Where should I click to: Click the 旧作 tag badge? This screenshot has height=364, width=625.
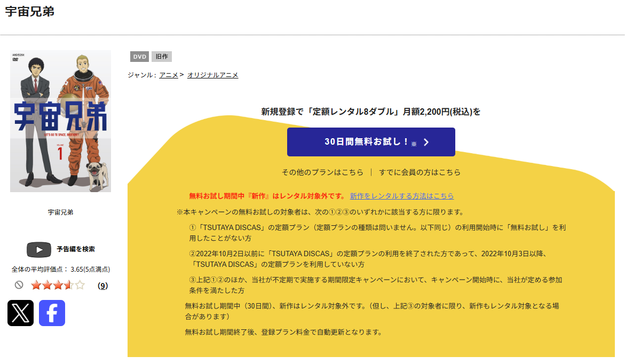click(161, 57)
